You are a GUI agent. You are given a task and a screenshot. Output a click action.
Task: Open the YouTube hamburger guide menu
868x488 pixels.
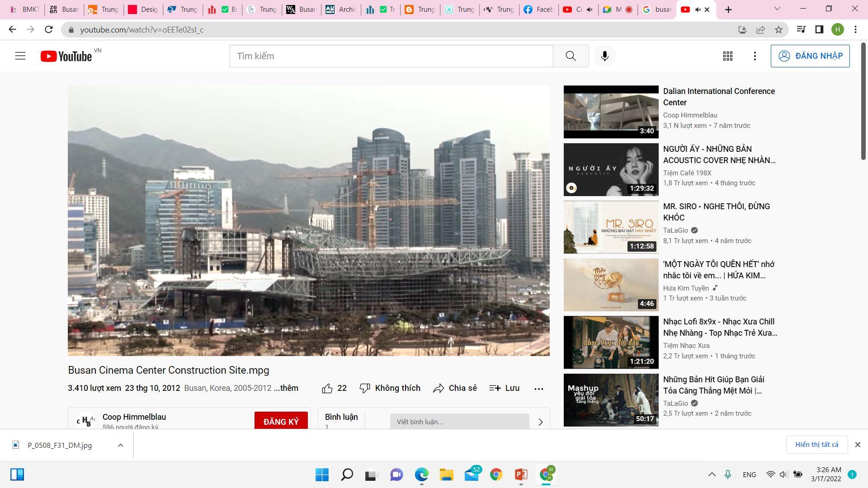20,56
